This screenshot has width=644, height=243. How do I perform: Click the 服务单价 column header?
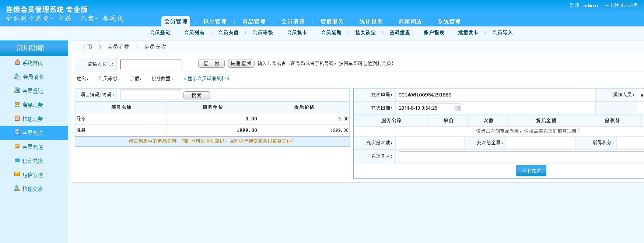pos(213,108)
